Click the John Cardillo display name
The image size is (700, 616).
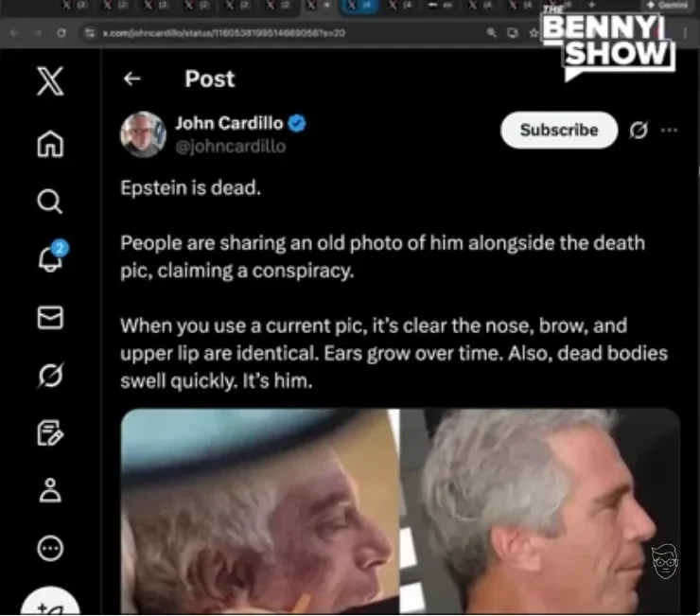[229, 123]
